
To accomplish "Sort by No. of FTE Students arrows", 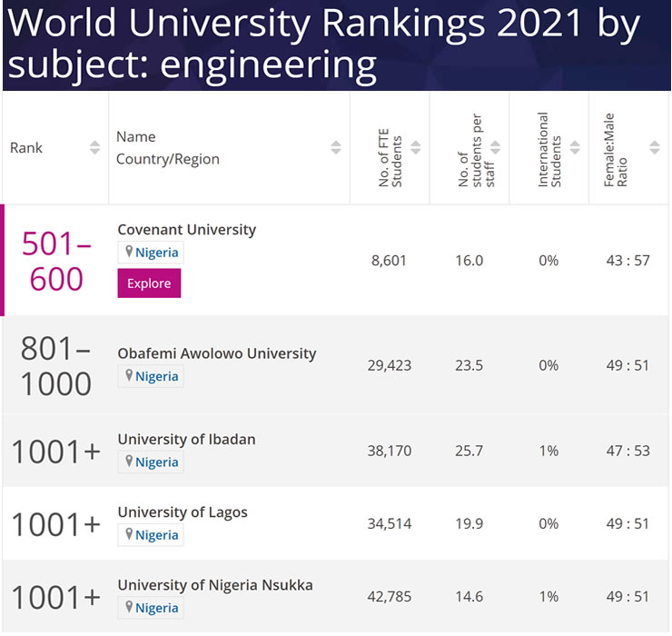I will pyautogui.click(x=416, y=147).
